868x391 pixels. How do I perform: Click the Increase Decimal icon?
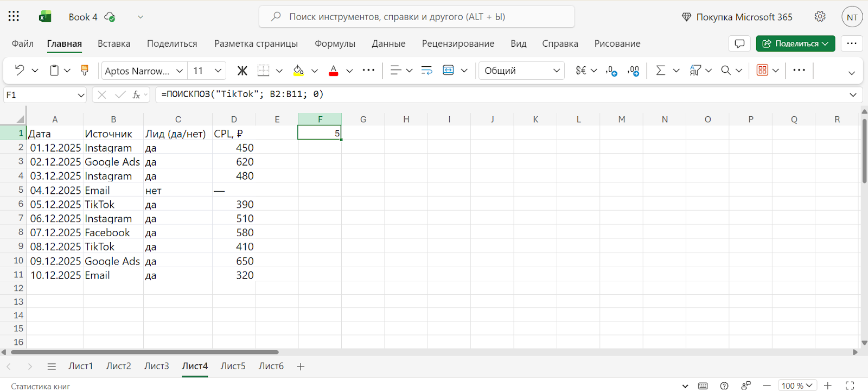pyautogui.click(x=612, y=71)
